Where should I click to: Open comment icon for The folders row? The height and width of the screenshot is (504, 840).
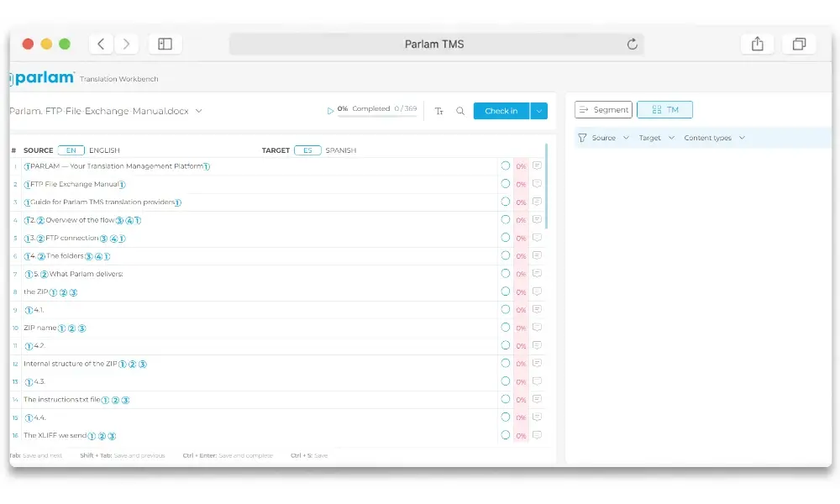tap(537, 255)
